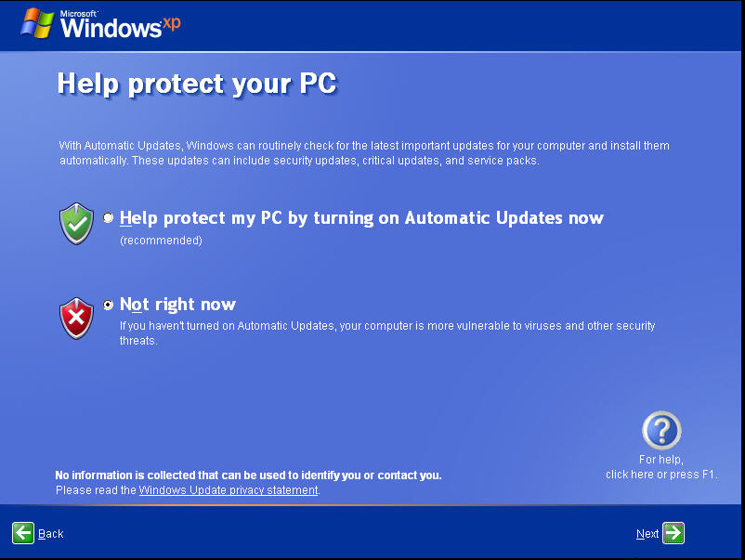Click the virus vulnerability warning text
The image size is (745, 560).
387,332
